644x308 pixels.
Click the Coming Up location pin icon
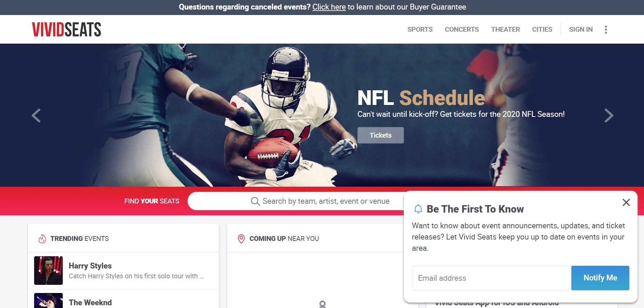[x=241, y=239]
